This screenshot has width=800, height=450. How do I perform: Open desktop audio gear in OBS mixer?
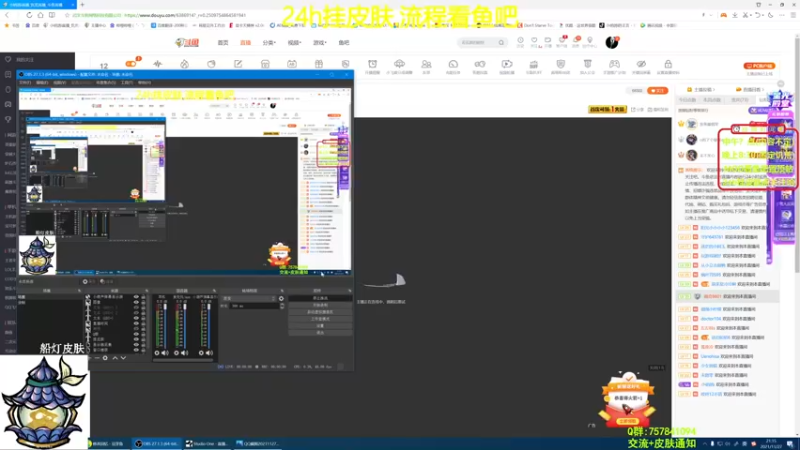[157, 353]
